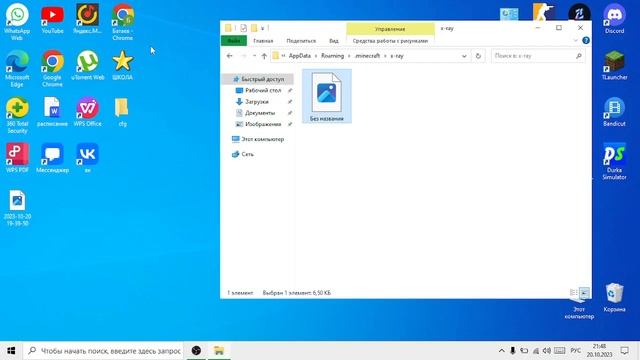Open Средства работы с рисунками tab
This screenshot has height=360, width=640.
coord(390,41)
